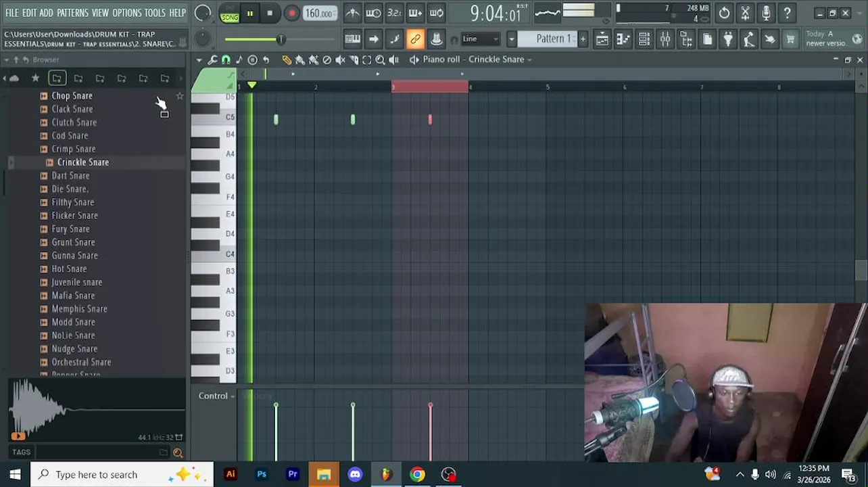Open the Browser options arrow
Screen dimensions: 868x487
(x=6, y=60)
